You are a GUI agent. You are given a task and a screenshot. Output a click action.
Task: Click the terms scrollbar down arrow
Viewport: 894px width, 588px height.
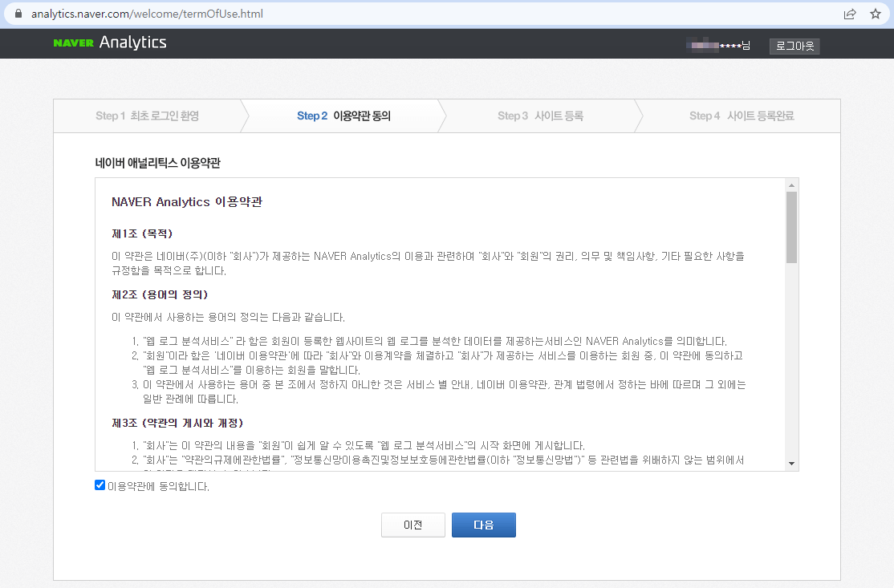point(791,463)
